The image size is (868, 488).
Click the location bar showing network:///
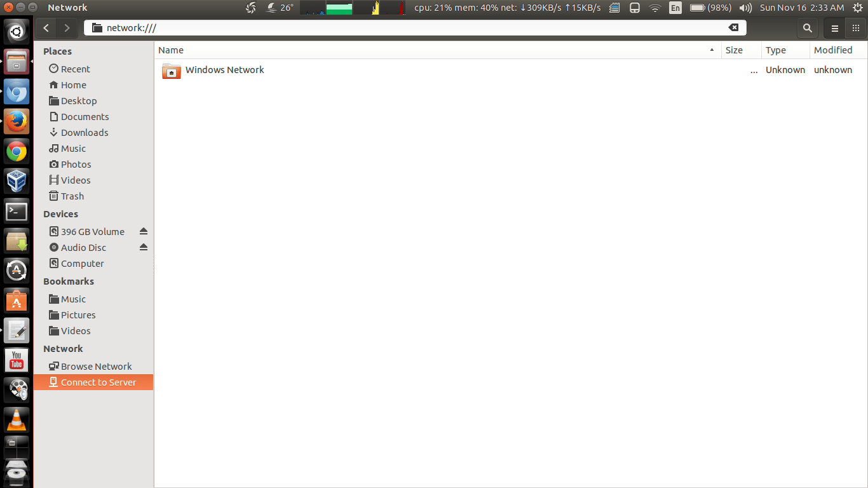pyautogui.click(x=415, y=28)
